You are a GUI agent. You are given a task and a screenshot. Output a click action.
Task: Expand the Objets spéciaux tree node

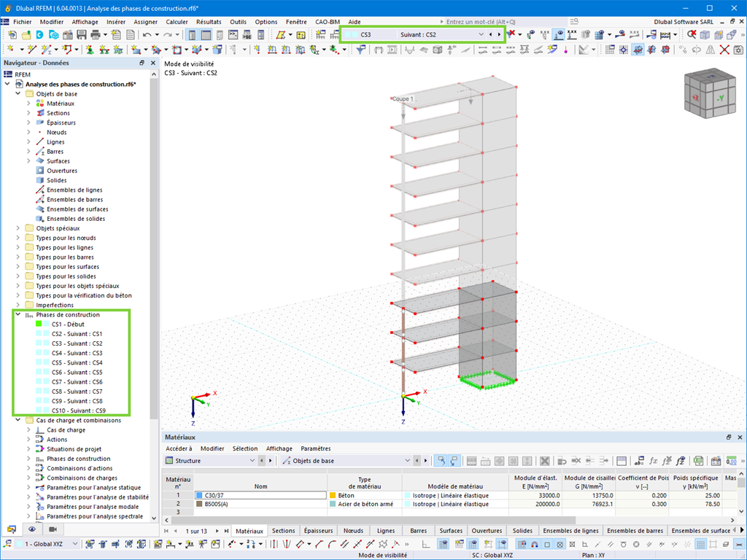point(17,228)
